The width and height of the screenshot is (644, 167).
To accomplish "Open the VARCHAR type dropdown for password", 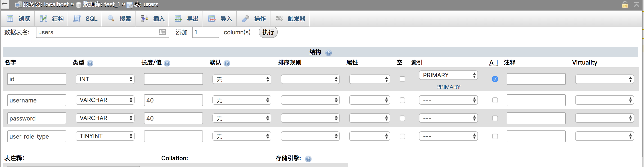I will point(105,118).
